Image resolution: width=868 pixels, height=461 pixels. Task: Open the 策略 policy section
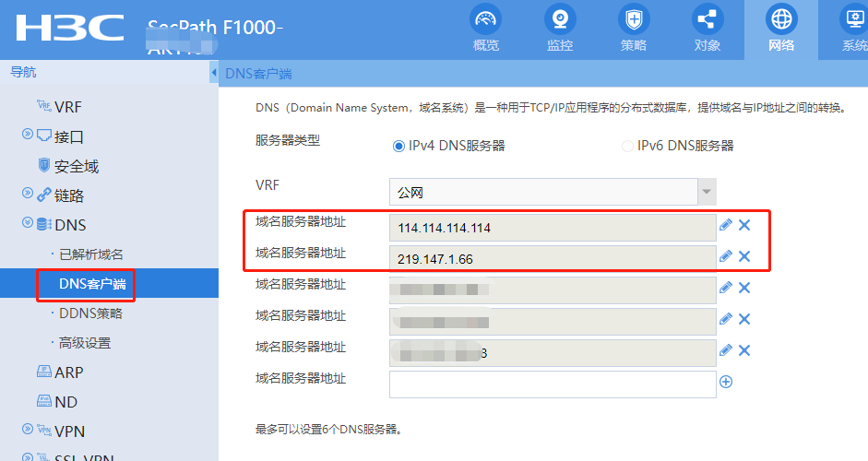[x=634, y=30]
